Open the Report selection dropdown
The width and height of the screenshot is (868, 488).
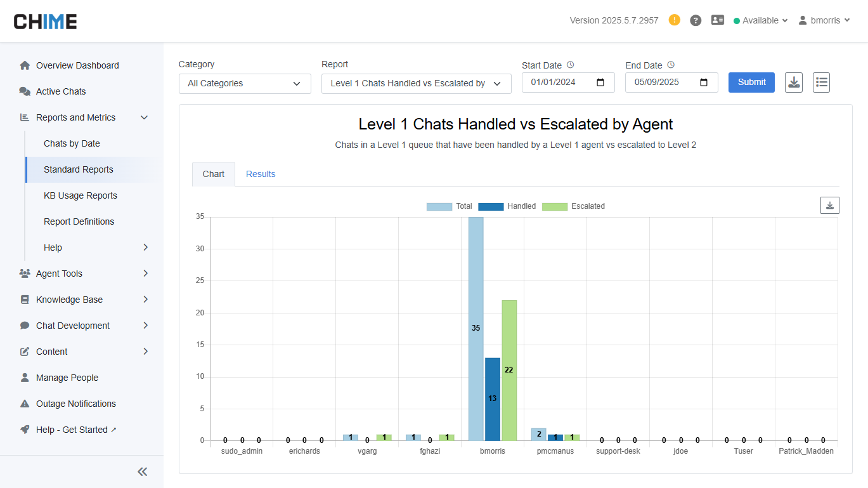click(x=416, y=84)
